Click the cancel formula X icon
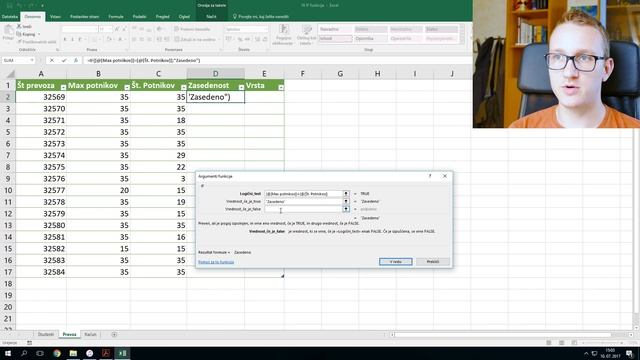This screenshot has height=360, width=640. coord(52,60)
